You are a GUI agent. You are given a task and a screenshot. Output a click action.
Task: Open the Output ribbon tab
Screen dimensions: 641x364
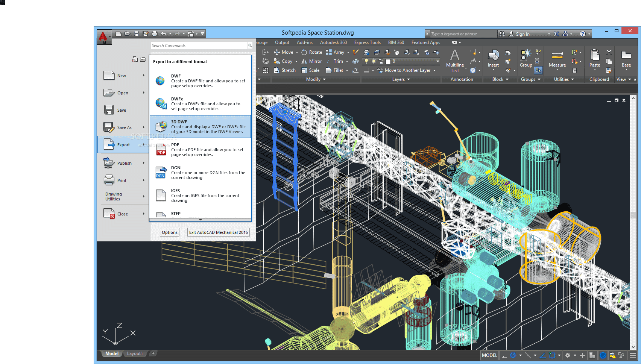[x=282, y=42]
